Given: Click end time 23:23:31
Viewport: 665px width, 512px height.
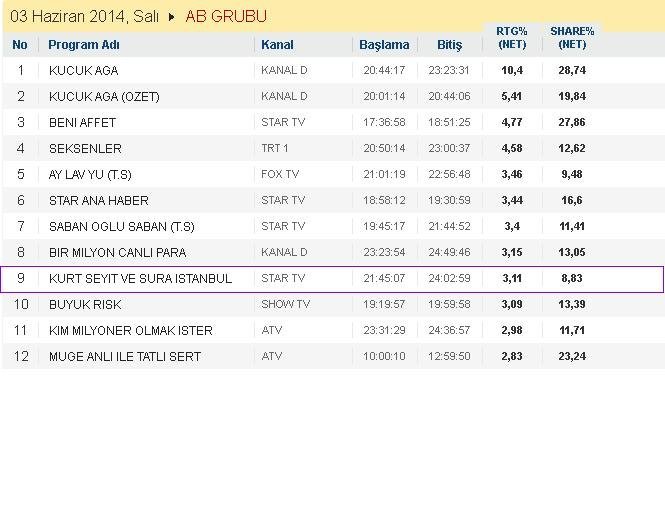Looking at the screenshot, I should coord(449,70).
